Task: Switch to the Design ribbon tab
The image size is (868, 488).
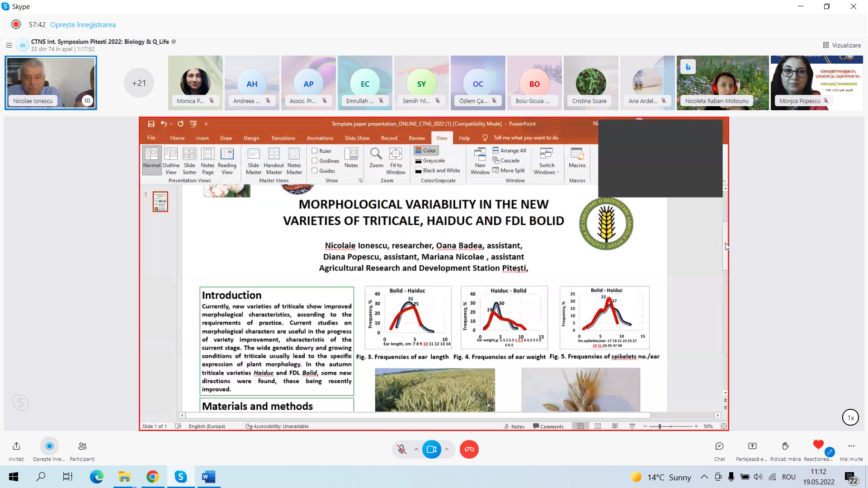Action: pyautogui.click(x=251, y=138)
